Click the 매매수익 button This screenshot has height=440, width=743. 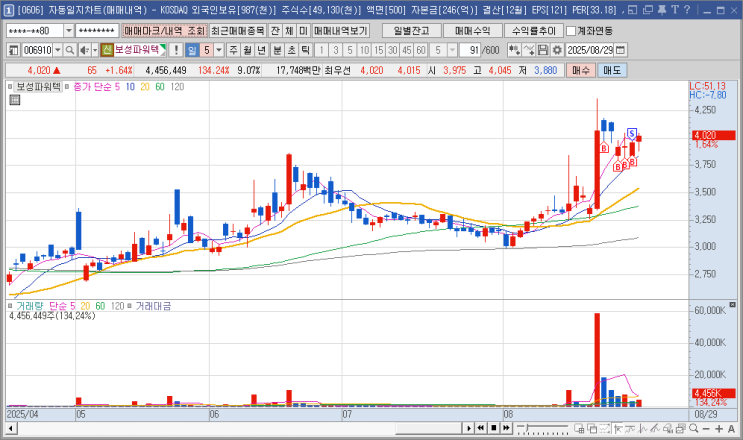pos(472,31)
